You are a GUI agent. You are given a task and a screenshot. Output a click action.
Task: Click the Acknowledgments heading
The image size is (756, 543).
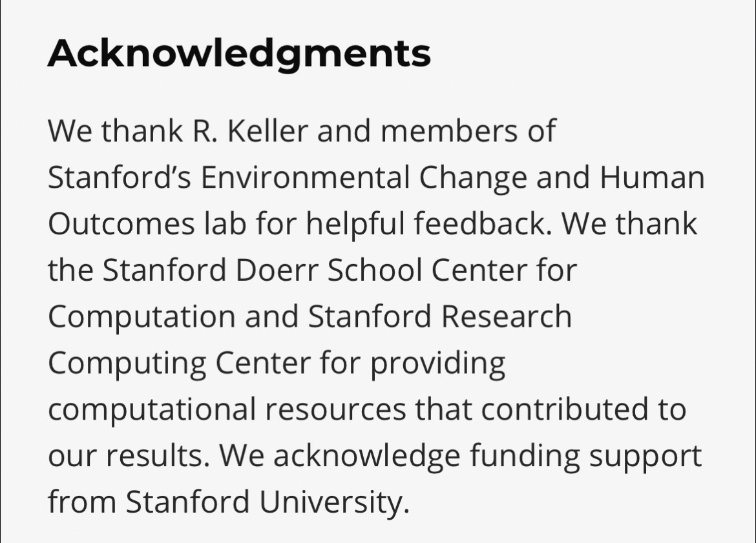pyautogui.click(x=239, y=54)
